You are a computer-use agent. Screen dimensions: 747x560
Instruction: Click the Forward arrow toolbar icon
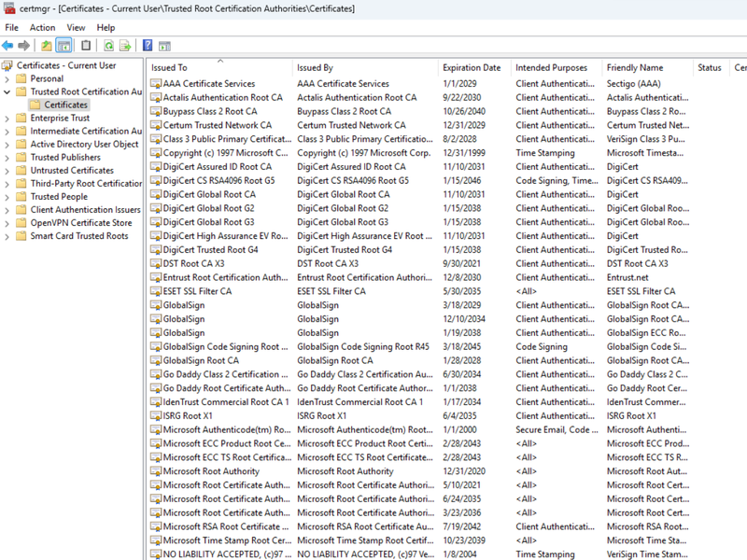tap(24, 46)
